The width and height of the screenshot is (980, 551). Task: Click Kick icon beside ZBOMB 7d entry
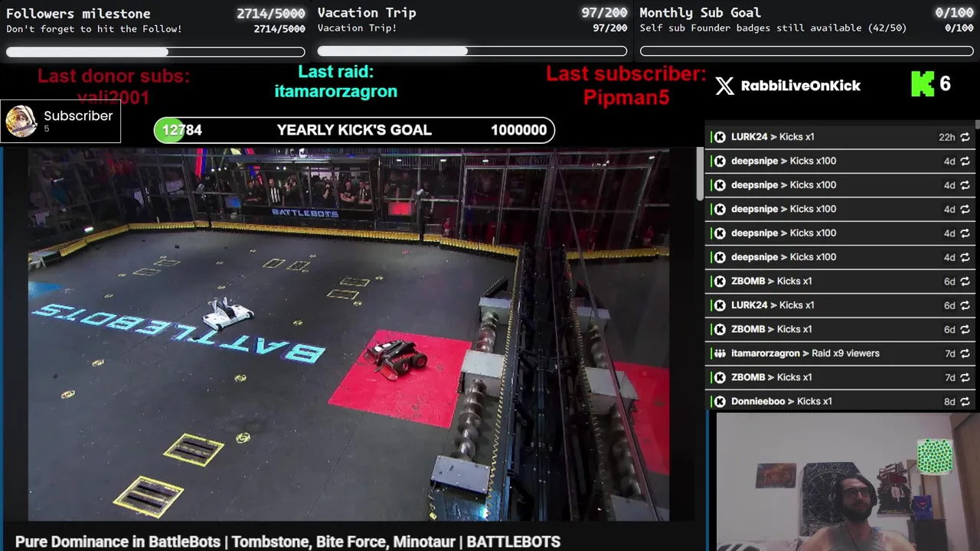720,377
